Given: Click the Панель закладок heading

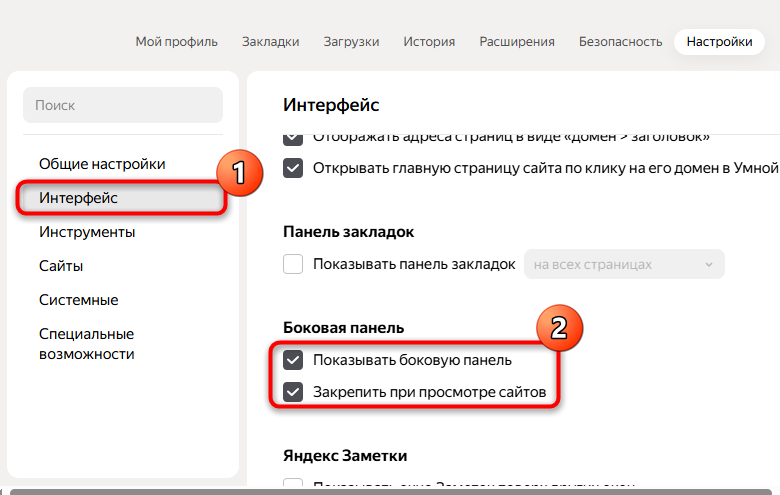Looking at the screenshot, I should (348, 232).
